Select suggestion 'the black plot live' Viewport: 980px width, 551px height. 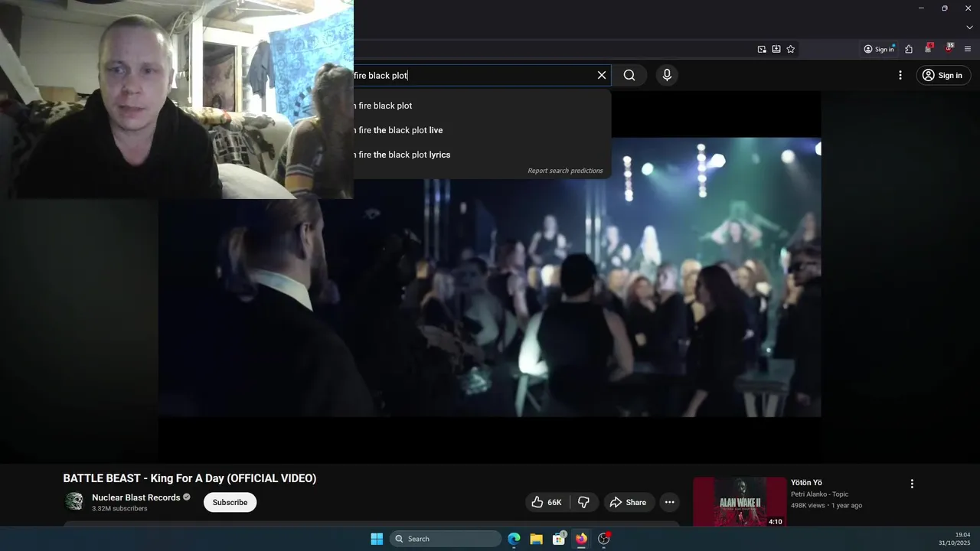[x=482, y=130]
